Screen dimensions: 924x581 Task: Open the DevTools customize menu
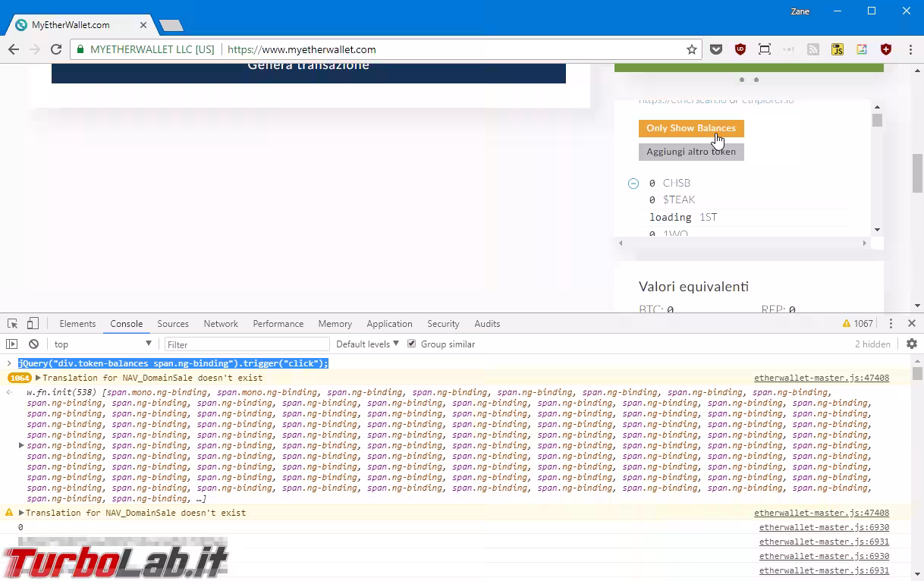click(x=891, y=324)
